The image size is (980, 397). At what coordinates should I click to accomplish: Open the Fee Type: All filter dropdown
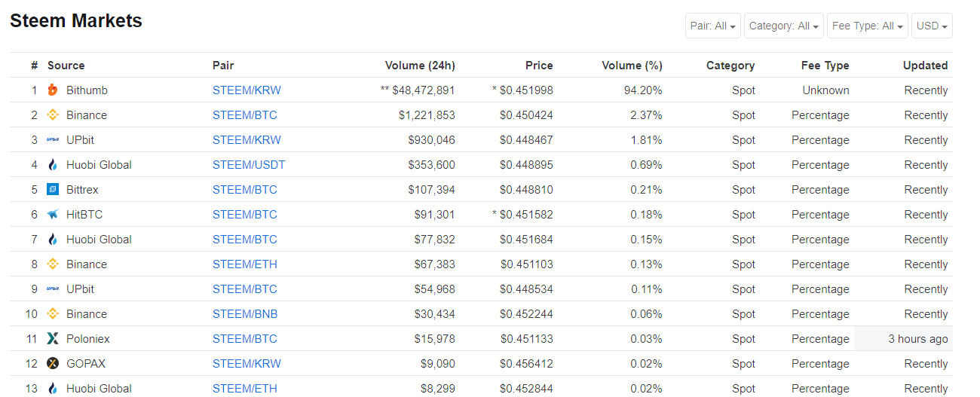868,26
